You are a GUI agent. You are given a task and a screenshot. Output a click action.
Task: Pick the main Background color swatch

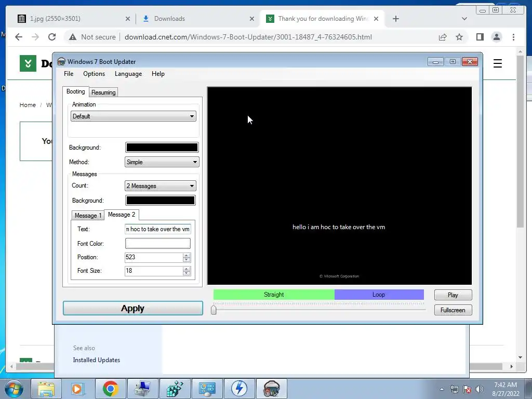(162, 147)
